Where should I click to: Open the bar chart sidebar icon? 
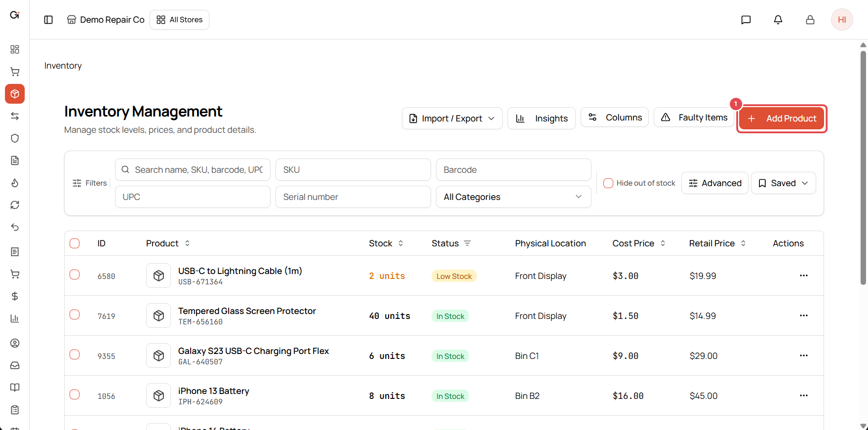click(15, 318)
